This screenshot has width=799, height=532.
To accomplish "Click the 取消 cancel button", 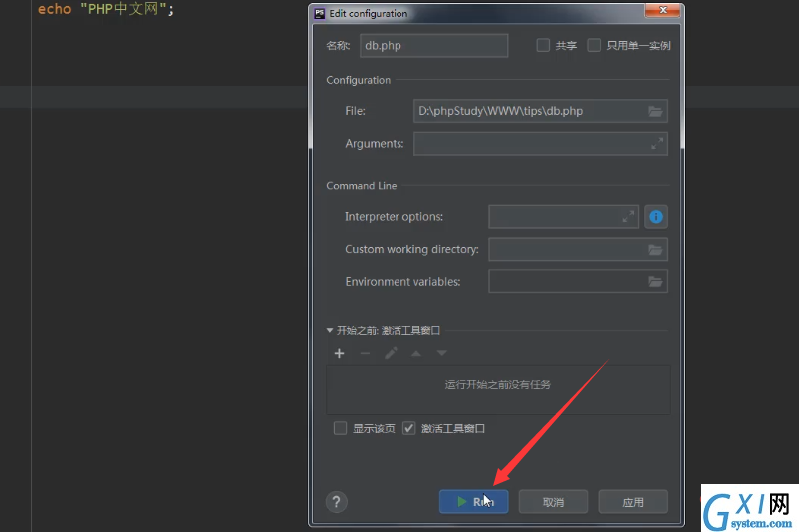I will pyautogui.click(x=553, y=502).
